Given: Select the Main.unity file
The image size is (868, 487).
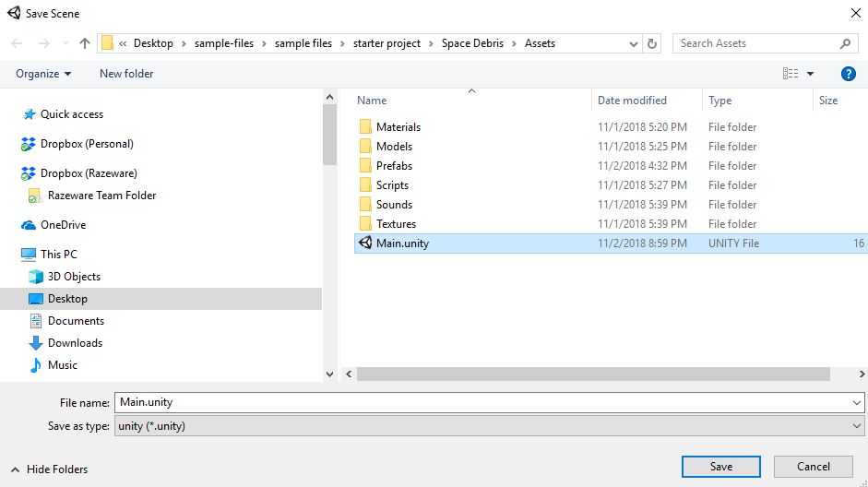Looking at the screenshot, I should coord(611,243).
